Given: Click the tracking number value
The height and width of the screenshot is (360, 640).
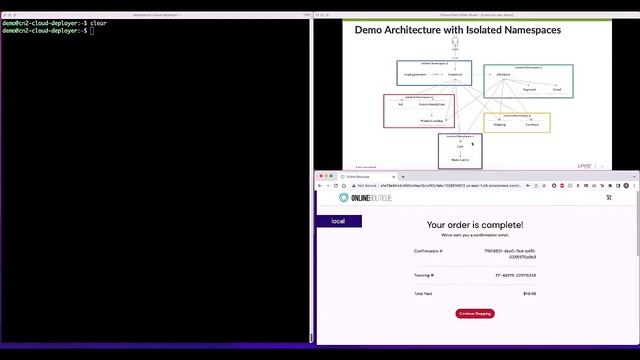Looking at the screenshot, I should tap(516, 276).
